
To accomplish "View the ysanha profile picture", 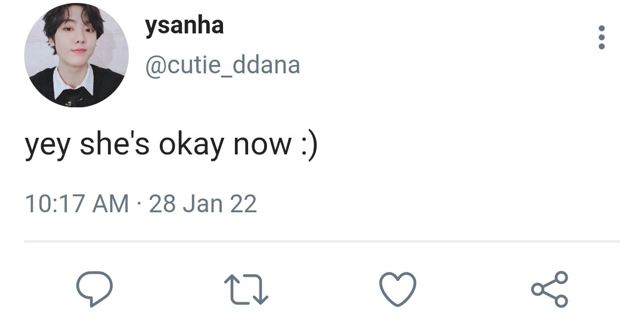I will [x=76, y=55].
